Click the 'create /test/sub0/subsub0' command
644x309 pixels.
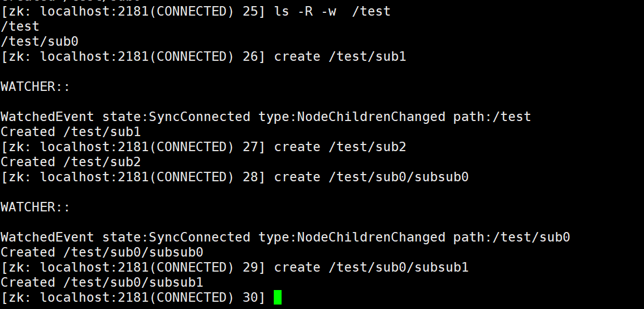point(371,177)
